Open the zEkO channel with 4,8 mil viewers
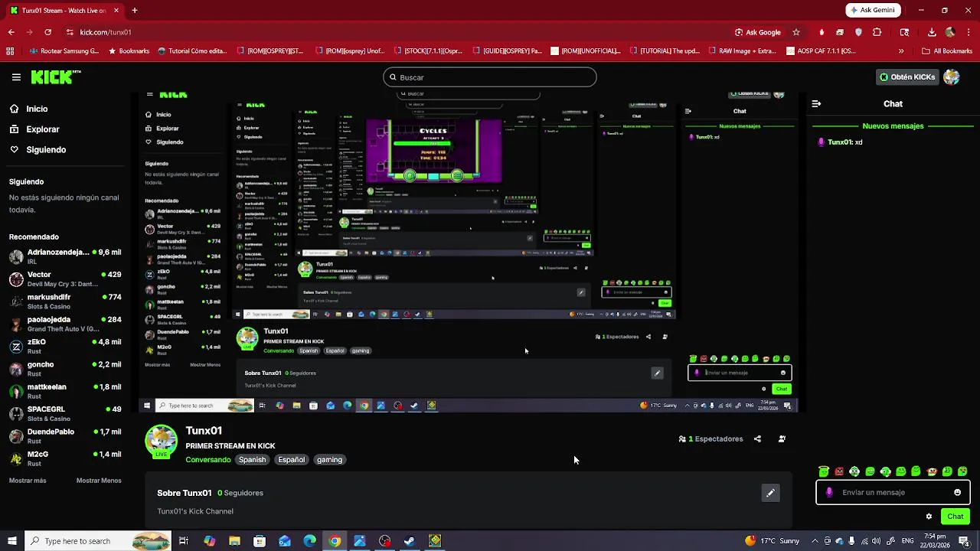The image size is (980, 551). click(x=65, y=346)
